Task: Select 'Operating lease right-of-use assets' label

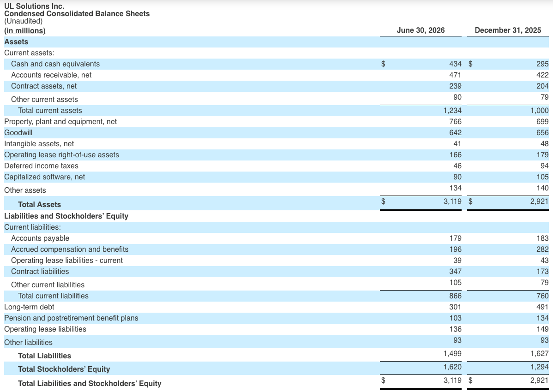Action: click(x=62, y=155)
